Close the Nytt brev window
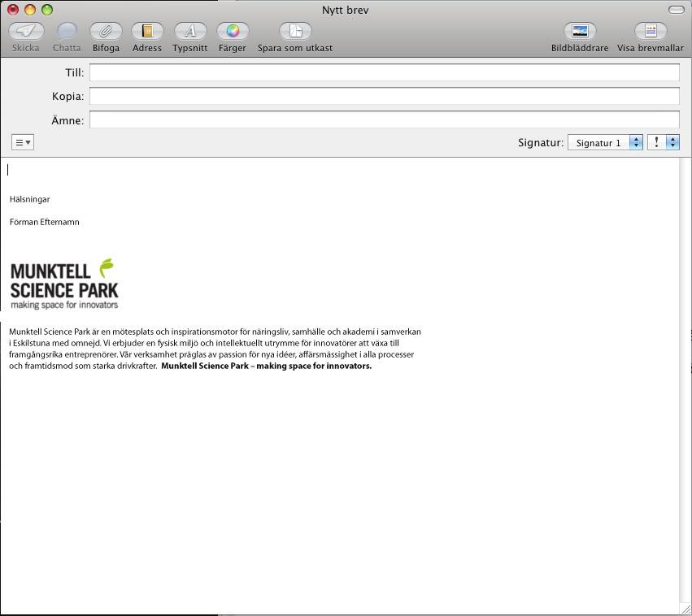The width and height of the screenshot is (692, 616). tap(13, 10)
